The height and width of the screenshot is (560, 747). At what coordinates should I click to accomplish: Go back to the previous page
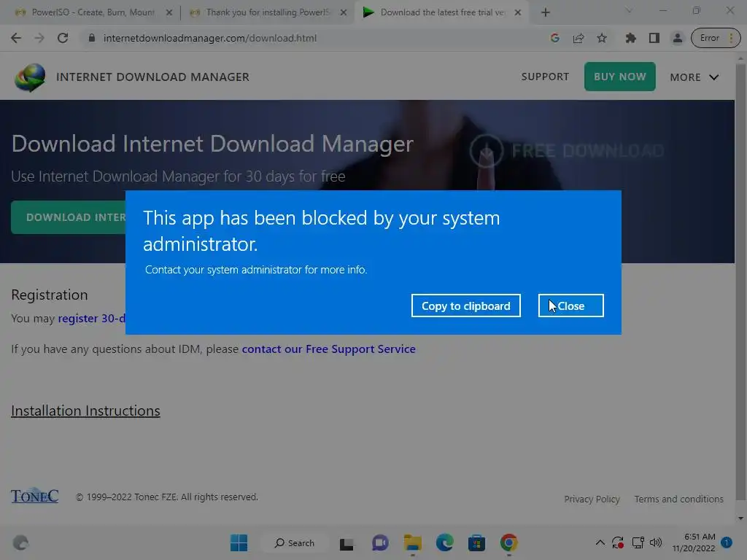pos(16,38)
